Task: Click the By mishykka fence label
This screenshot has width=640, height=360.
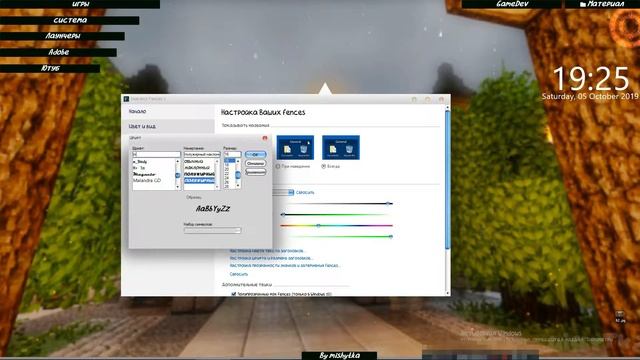Action: (340, 356)
